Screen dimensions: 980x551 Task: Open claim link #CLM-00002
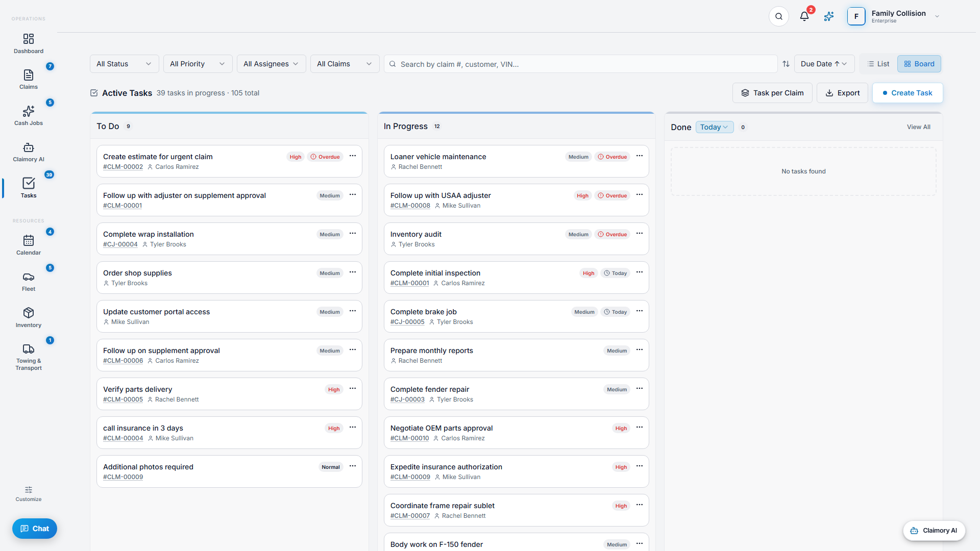[123, 167]
